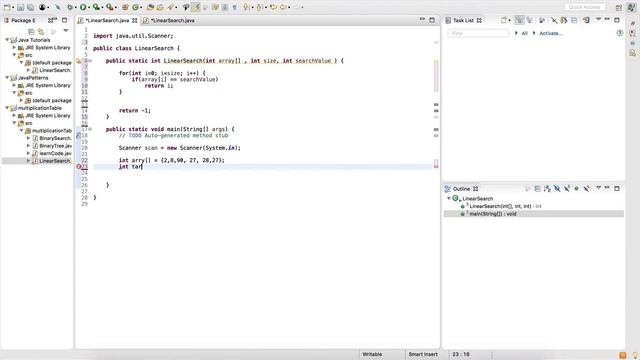Click the Search flashlight icon

point(171,7)
